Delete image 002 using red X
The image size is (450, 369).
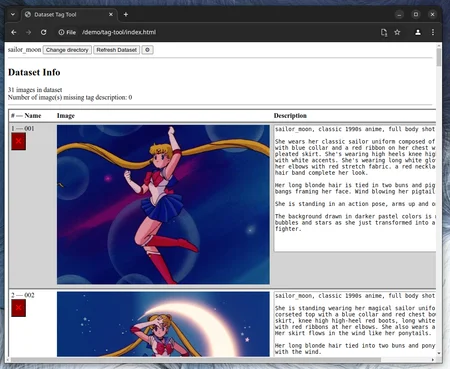coord(19,308)
